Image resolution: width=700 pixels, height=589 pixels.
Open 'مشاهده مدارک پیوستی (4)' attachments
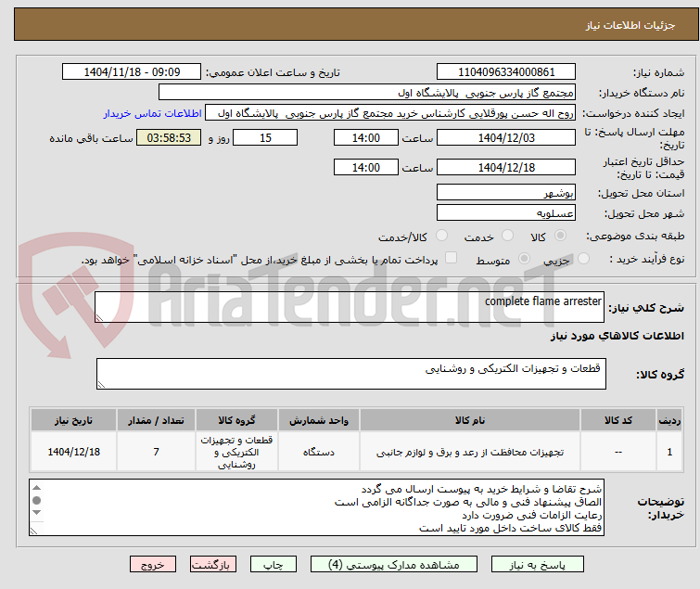point(394,565)
